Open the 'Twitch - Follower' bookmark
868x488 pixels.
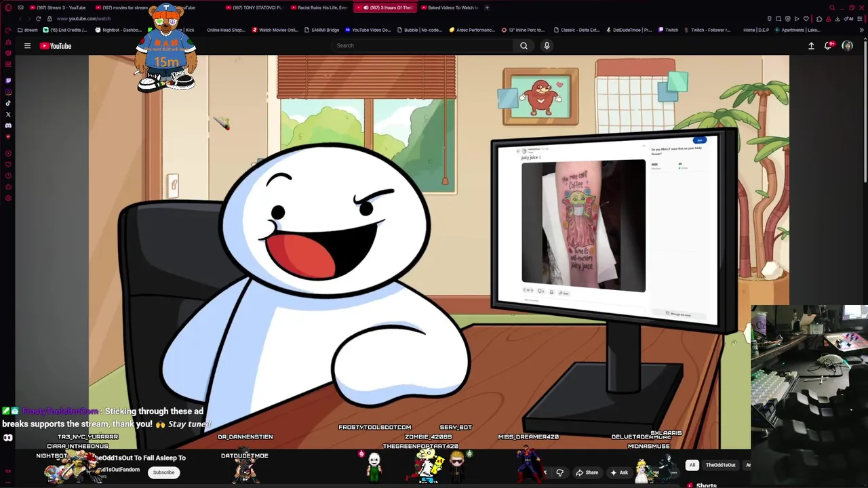(708, 30)
